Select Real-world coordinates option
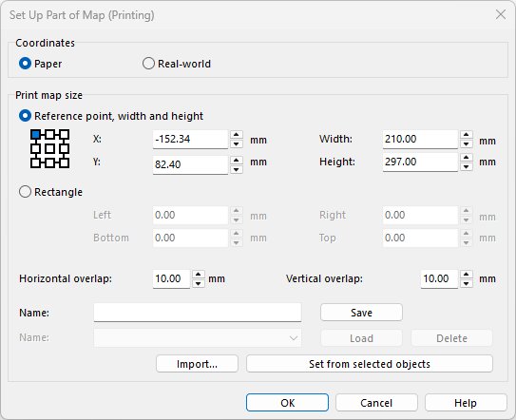The image size is (516, 420). point(148,64)
